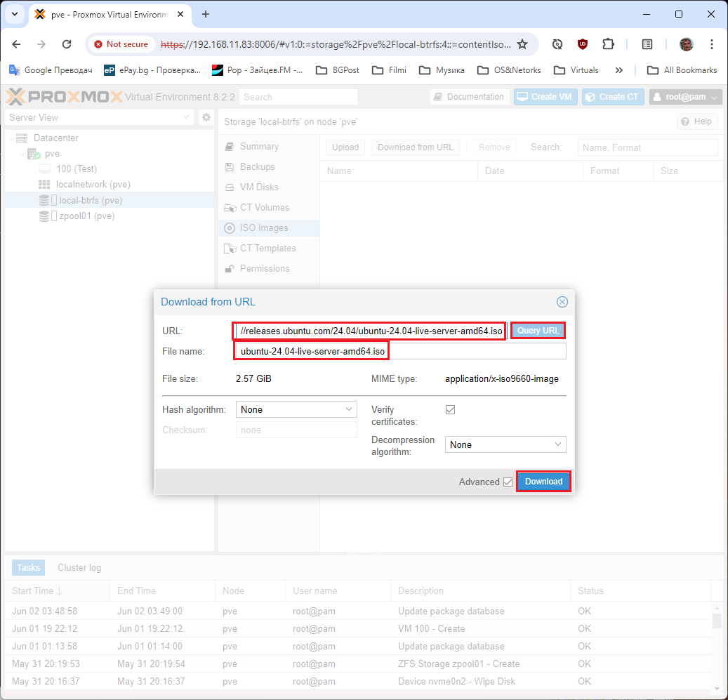This screenshot has width=728, height=700.
Task: Open CT Volumes section
Action: (269, 208)
